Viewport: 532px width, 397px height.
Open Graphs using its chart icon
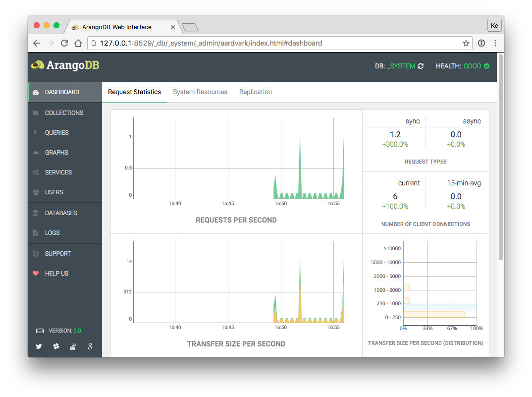pyautogui.click(x=36, y=152)
